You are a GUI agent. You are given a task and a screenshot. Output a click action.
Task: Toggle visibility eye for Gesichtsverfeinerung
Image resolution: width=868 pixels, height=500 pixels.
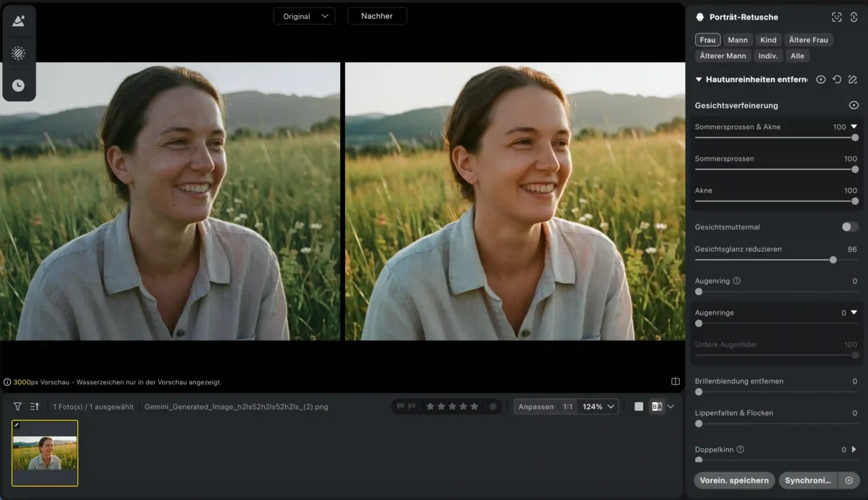(854, 105)
